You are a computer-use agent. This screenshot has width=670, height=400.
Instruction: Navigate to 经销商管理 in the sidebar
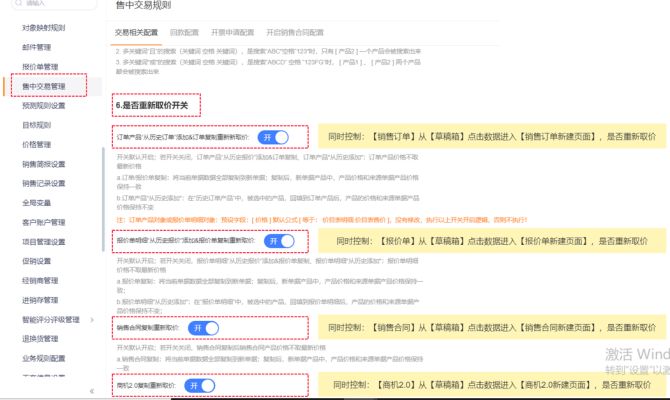40,280
